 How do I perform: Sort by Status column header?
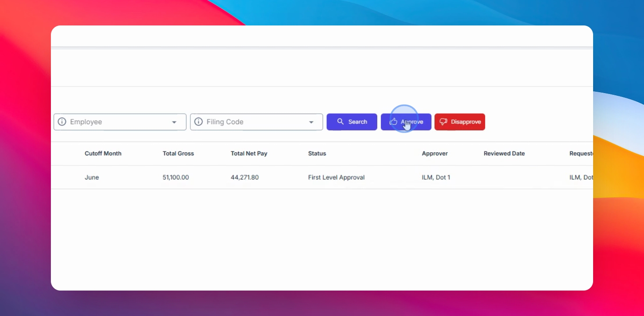coord(317,154)
